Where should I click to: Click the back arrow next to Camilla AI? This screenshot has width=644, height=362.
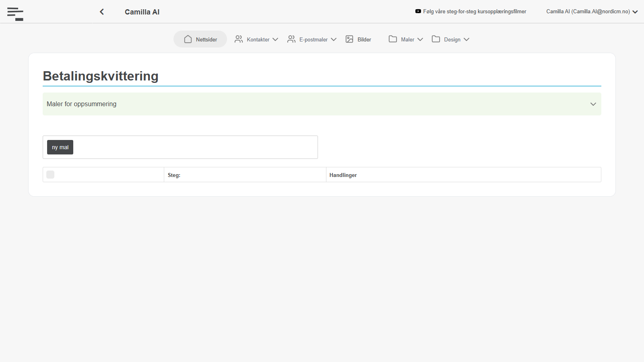click(x=102, y=12)
